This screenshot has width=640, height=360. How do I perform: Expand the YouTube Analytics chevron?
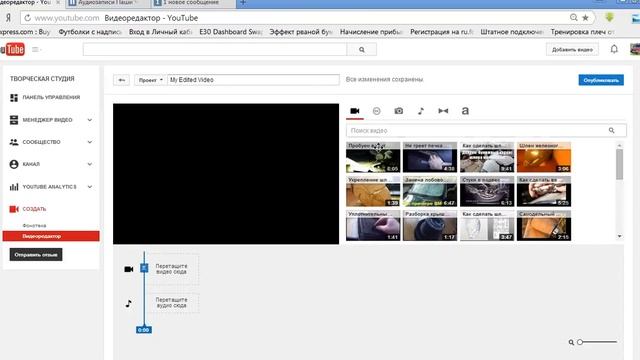pyautogui.click(x=90, y=187)
